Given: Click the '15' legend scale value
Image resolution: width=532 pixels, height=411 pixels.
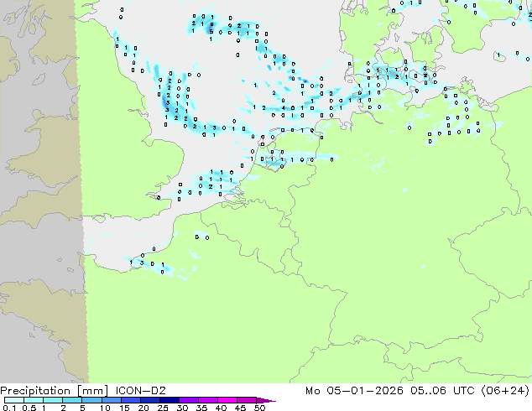Looking at the screenshot, I should (124, 408).
